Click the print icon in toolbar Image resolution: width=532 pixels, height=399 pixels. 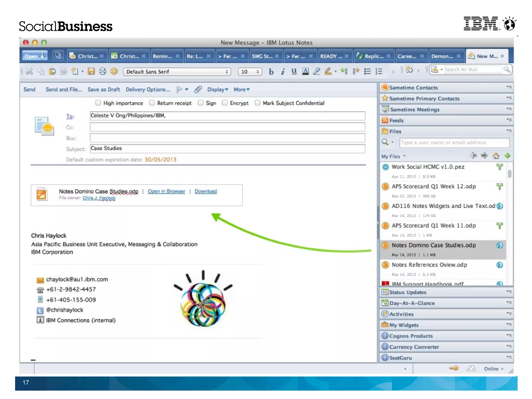pyautogui.click(x=103, y=71)
